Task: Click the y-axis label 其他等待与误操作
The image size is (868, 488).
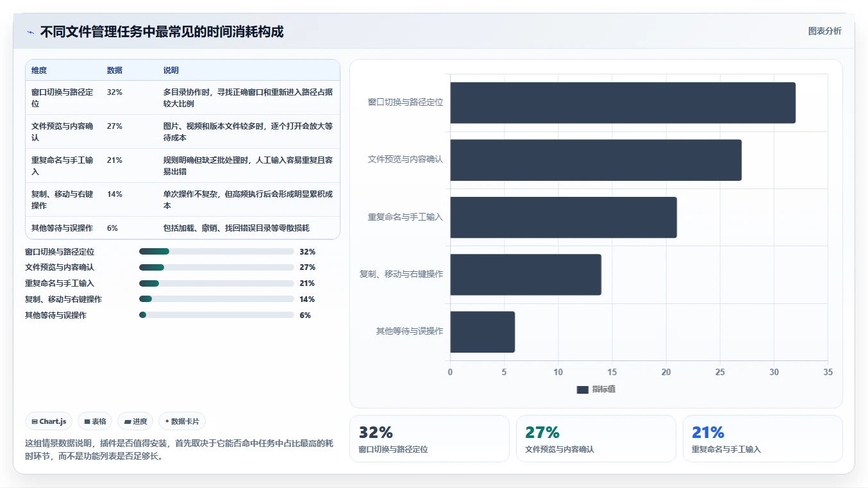Action: pos(409,332)
